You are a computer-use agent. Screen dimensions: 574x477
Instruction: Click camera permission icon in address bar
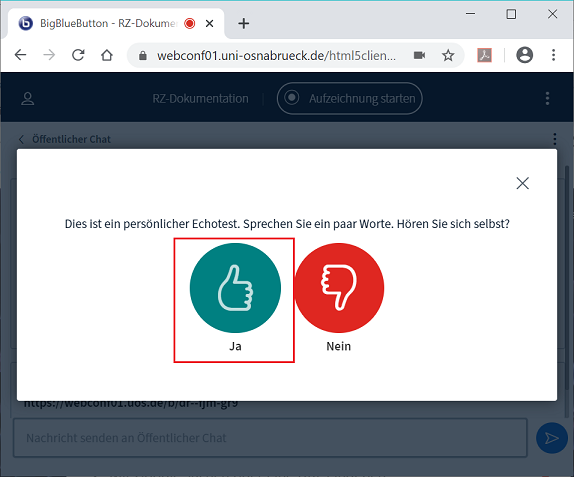point(420,55)
